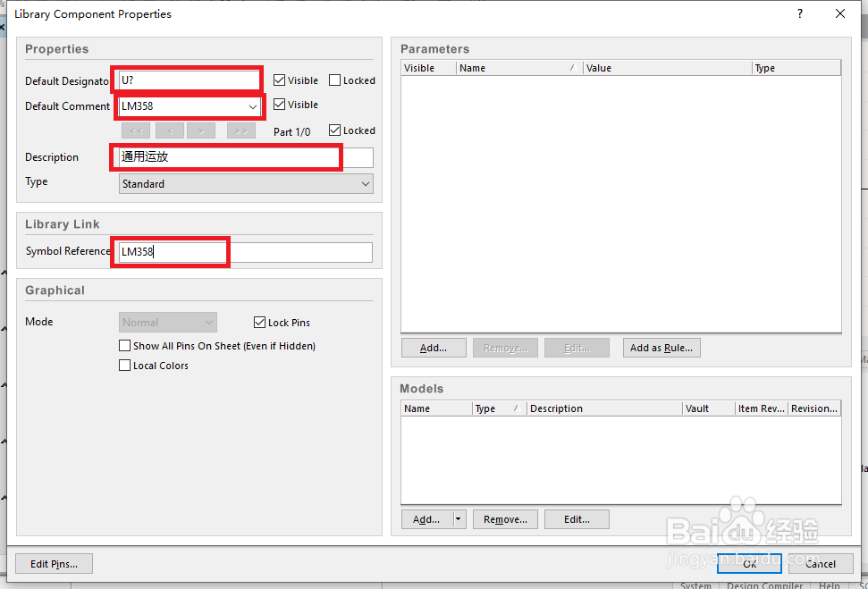This screenshot has height=589, width=868.
Task: Close the Library Component Properties dialog
Action: (x=839, y=13)
